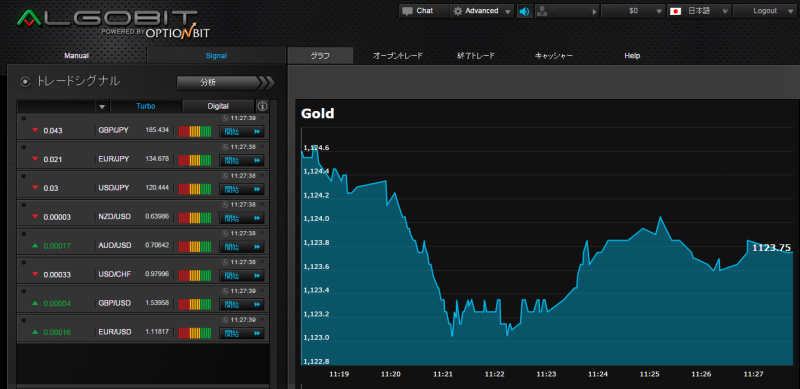Toggle the status dot in GBP/JPY row

[x=23, y=118]
